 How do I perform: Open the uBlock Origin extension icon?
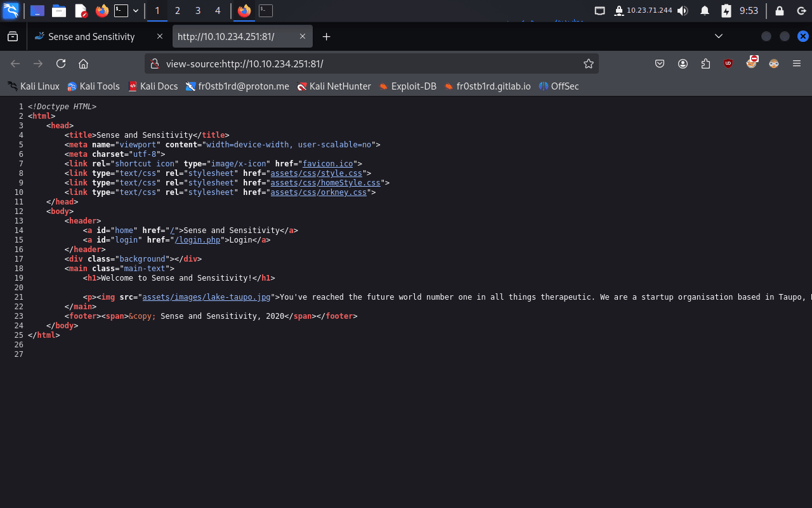tap(728, 63)
